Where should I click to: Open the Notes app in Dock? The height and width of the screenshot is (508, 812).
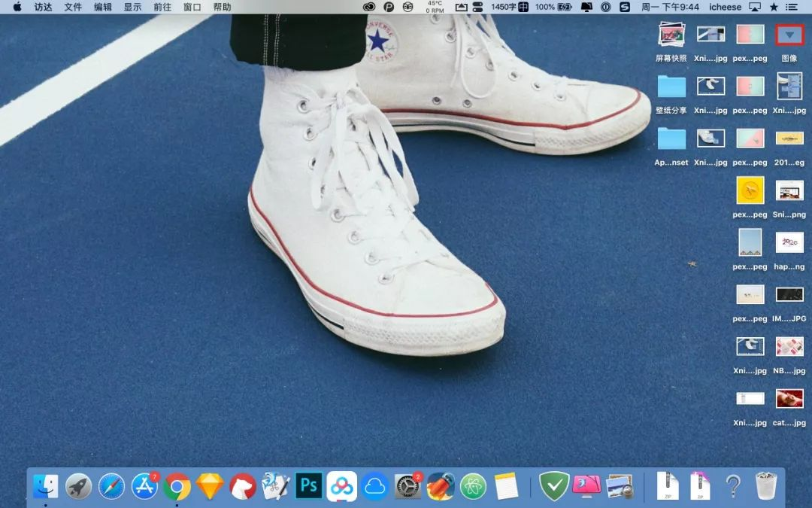click(507, 487)
